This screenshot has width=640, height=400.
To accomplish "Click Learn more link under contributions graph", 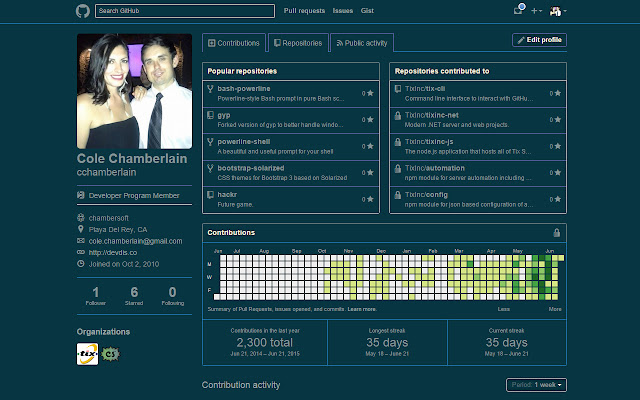I will tap(362, 309).
